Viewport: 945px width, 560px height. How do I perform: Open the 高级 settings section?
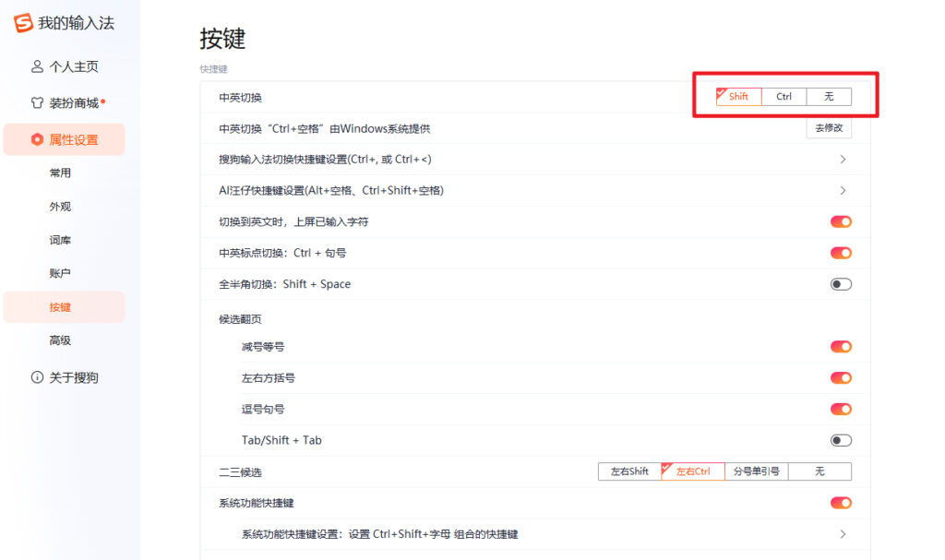tap(60, 340)
